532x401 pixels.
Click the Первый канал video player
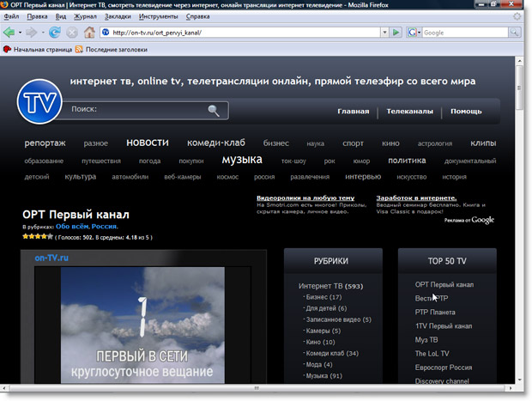coord(142,325)
